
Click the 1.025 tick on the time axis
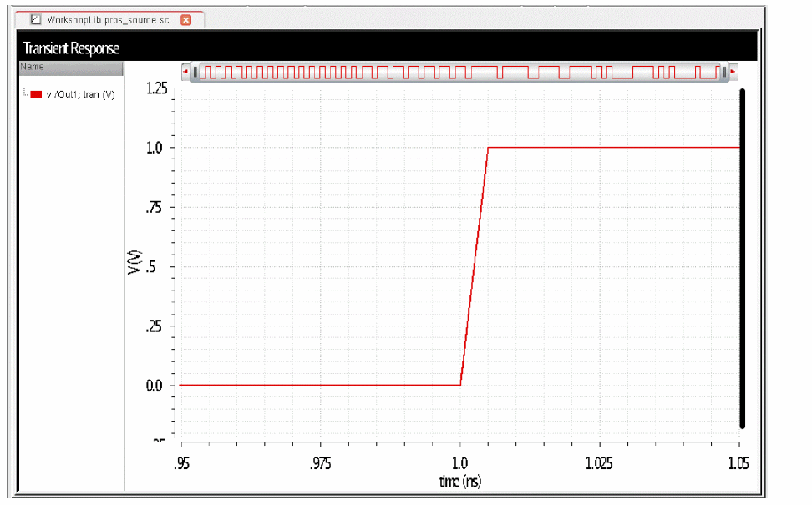pyautogui.click(x=599, y=463)
